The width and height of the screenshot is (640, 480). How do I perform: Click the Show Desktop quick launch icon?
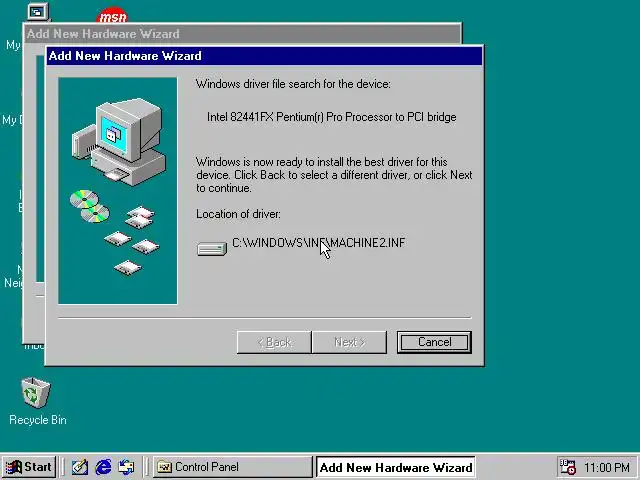80,467
